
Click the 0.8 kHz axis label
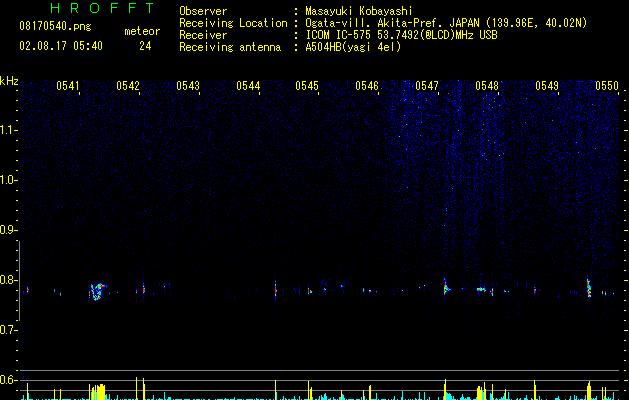[x=8, y=280]
